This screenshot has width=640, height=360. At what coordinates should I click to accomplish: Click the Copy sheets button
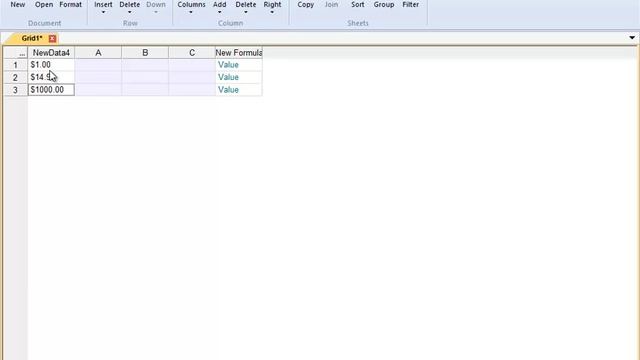305,4
